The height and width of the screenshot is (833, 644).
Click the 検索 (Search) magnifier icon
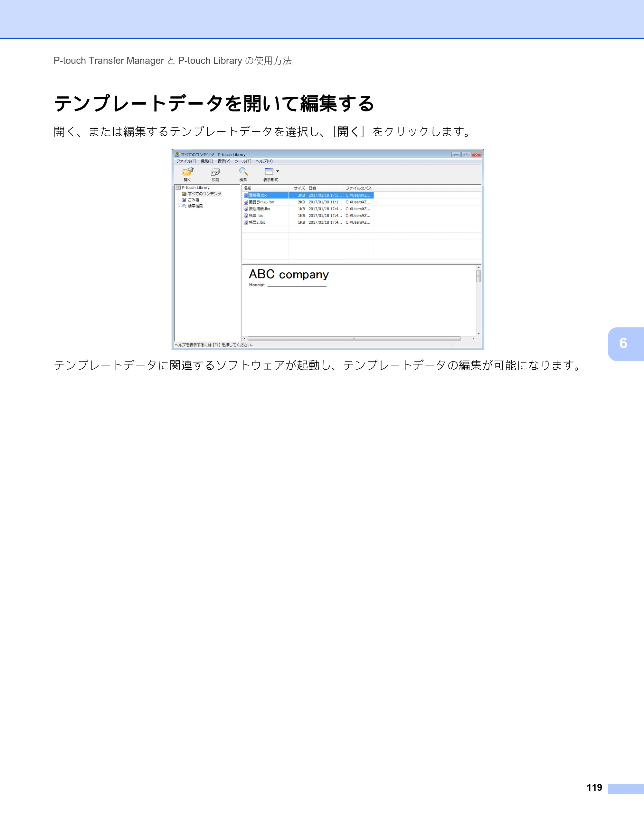coord(243,172)
